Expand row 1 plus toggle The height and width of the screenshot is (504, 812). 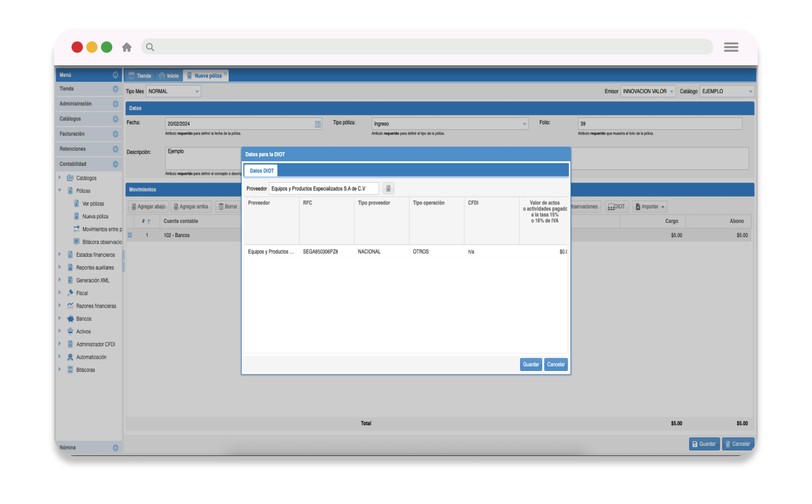point(130,235)
